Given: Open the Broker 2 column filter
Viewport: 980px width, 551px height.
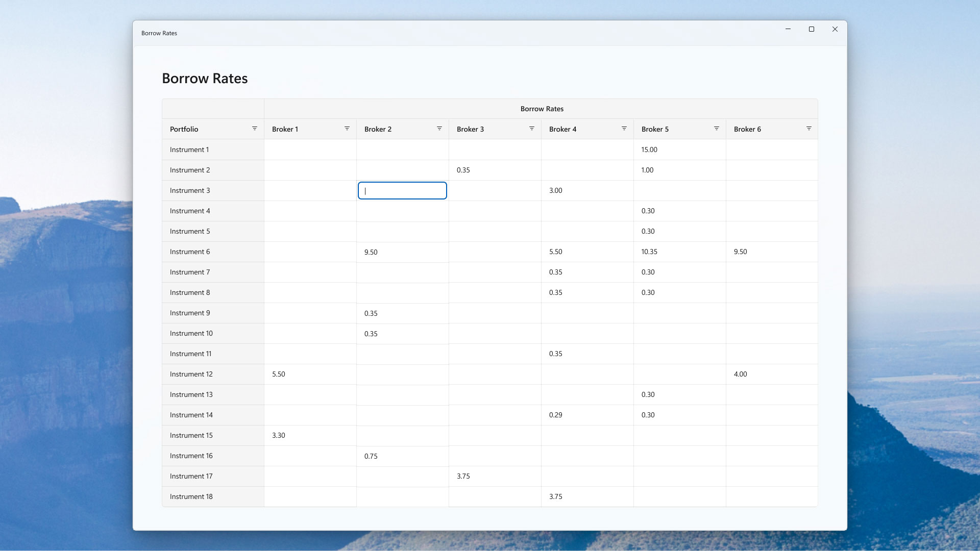Looking at the screenshot, I should 439,129.
